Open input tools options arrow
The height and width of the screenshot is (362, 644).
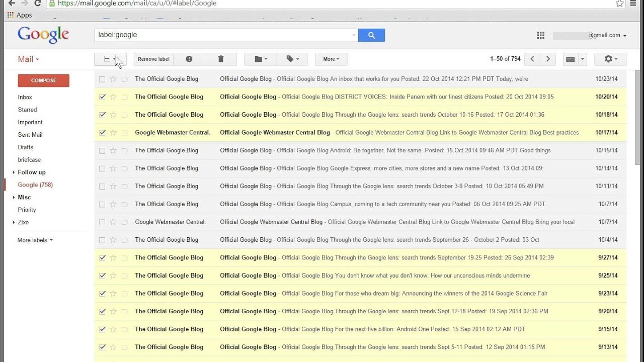click(583, 59)
